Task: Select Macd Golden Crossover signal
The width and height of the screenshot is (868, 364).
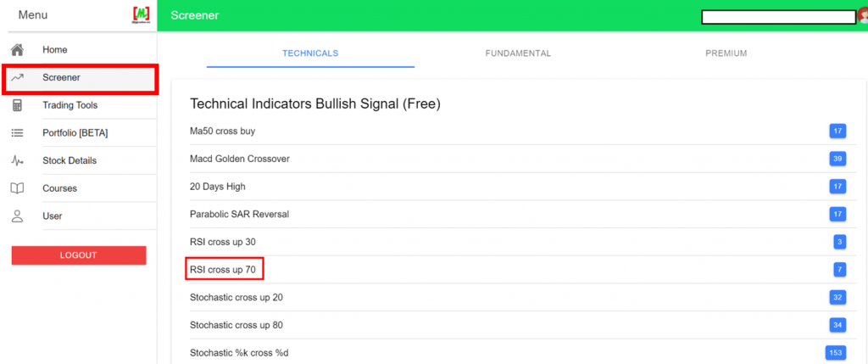Action: [239, 159]
